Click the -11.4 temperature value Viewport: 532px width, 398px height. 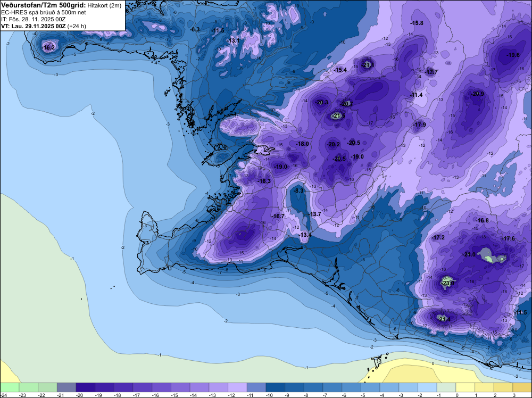coord(416,95)
